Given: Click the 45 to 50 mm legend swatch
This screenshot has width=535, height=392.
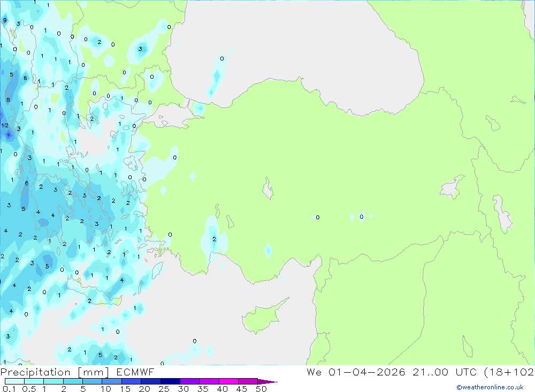Looking at the screenshot, I should (x=248, y=381).
